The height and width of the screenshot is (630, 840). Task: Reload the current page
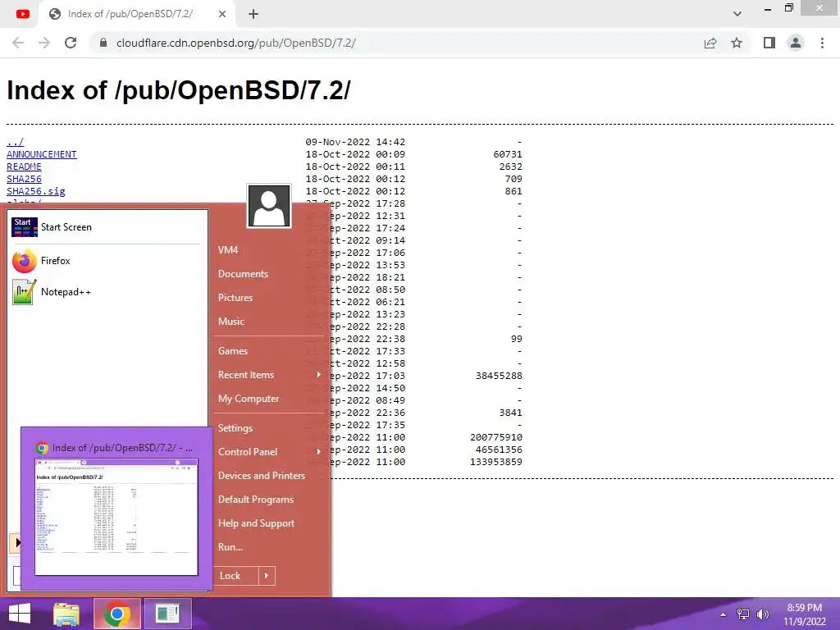tap(71, 43)
